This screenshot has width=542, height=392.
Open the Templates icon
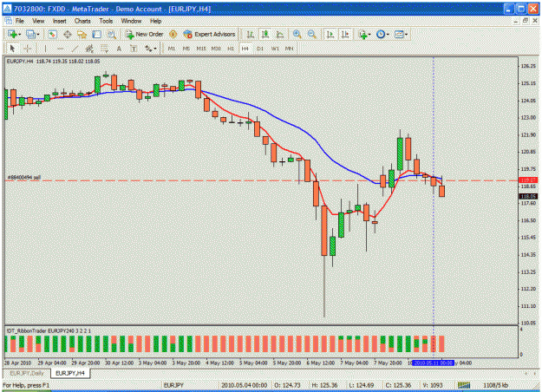(399, 34)
